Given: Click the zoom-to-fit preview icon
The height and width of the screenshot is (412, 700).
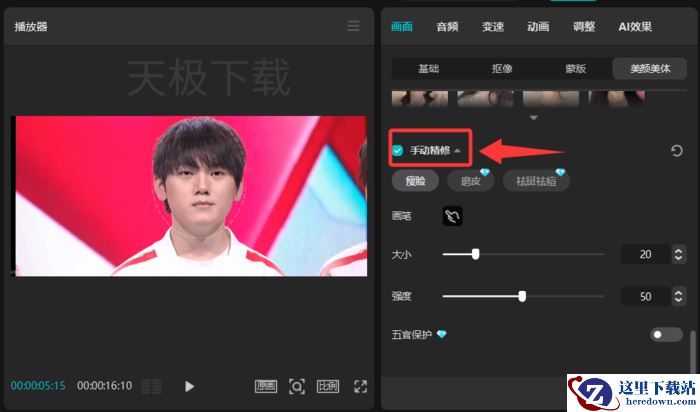Looking at the screenshot, I should [297, 386].
